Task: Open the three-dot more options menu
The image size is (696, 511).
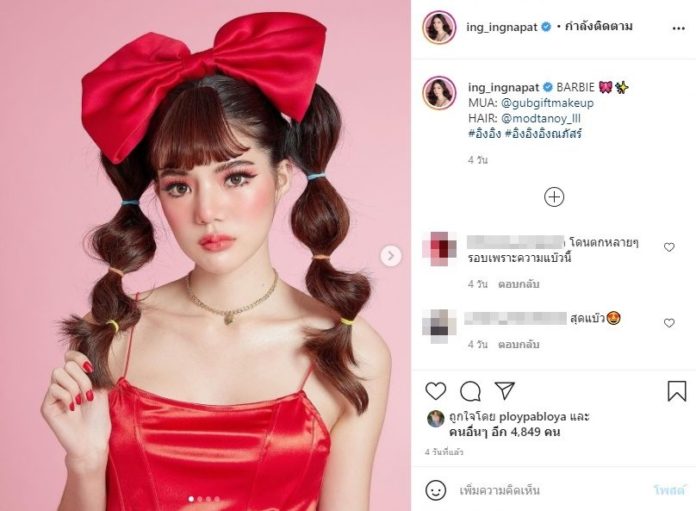Action: [678, 28]
